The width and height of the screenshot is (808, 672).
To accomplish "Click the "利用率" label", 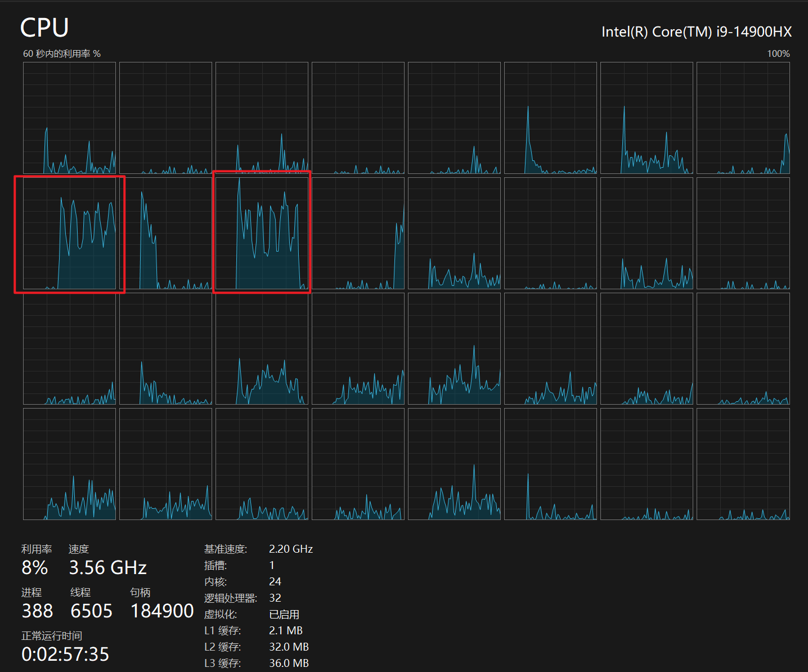I will point(37,549).
